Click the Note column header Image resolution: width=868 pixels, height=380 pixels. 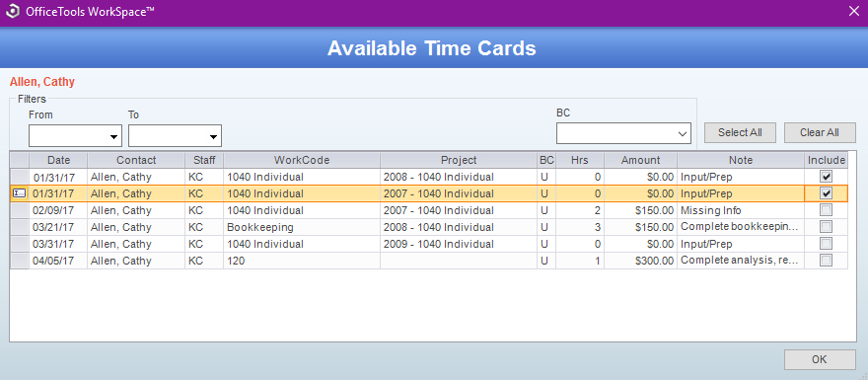(741, 160)
